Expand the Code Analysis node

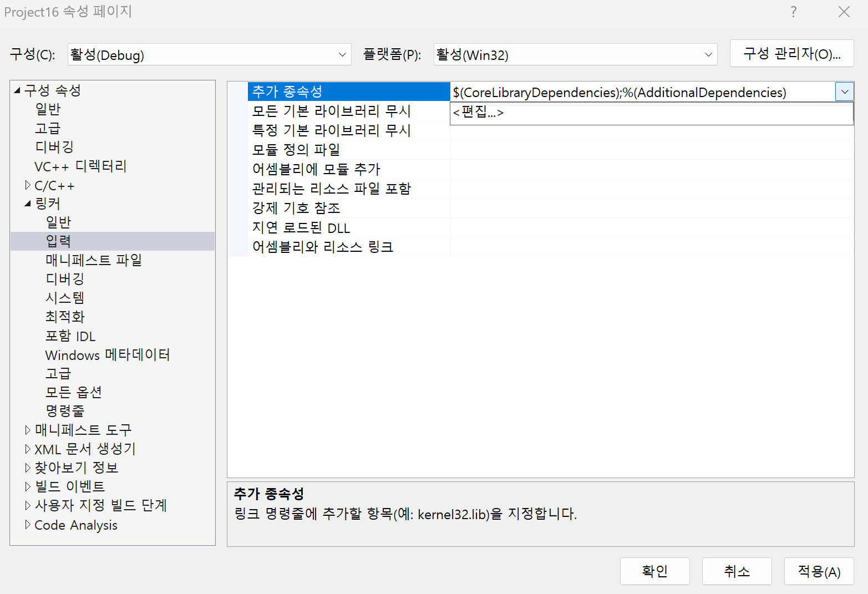pos(28,525)
